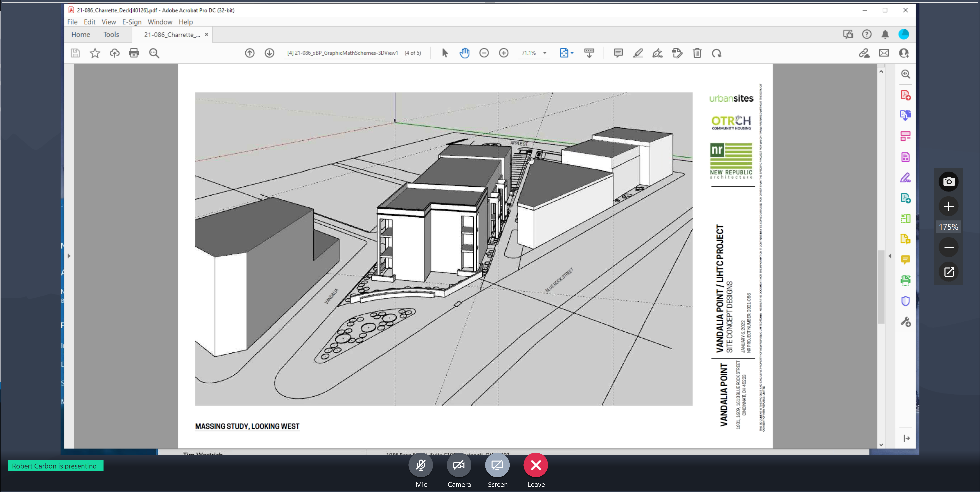Click the Delete trash icon
This screenshot has height=492, width=980.
coord(697,53)
